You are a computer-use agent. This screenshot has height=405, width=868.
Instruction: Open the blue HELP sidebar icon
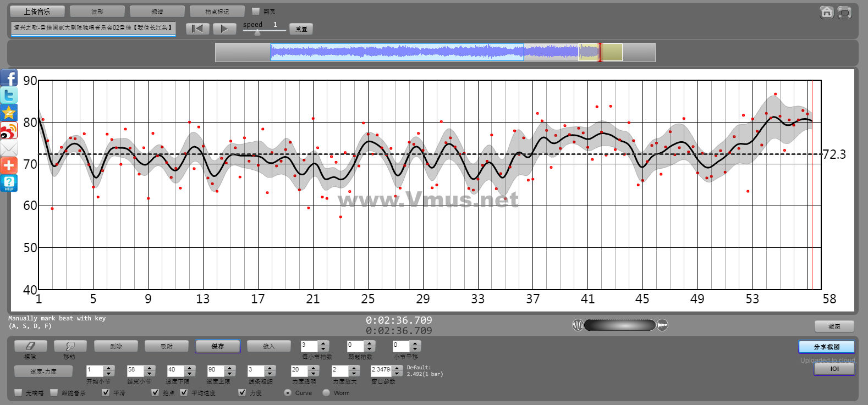(9, 183)
